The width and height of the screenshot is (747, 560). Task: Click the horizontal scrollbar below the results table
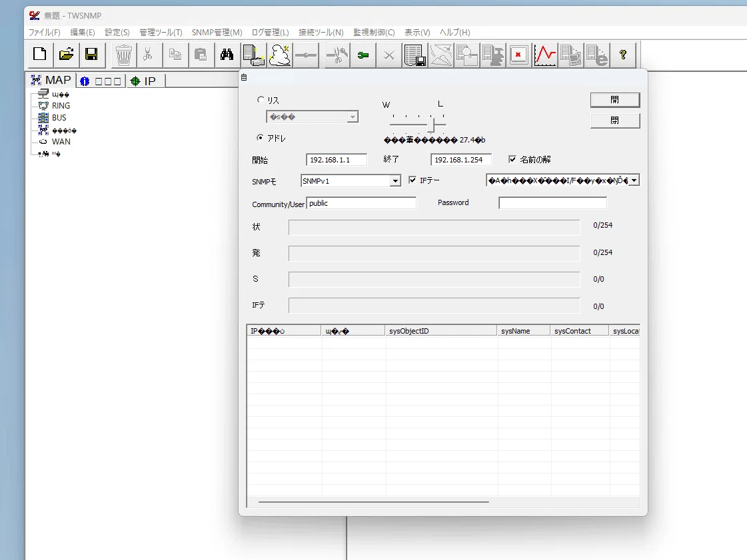(373, 502)
